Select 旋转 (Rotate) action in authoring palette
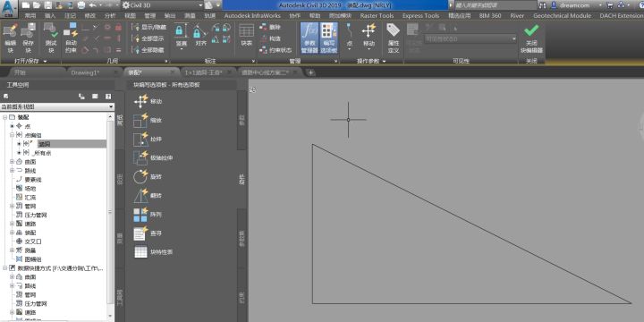 point(148,176)
